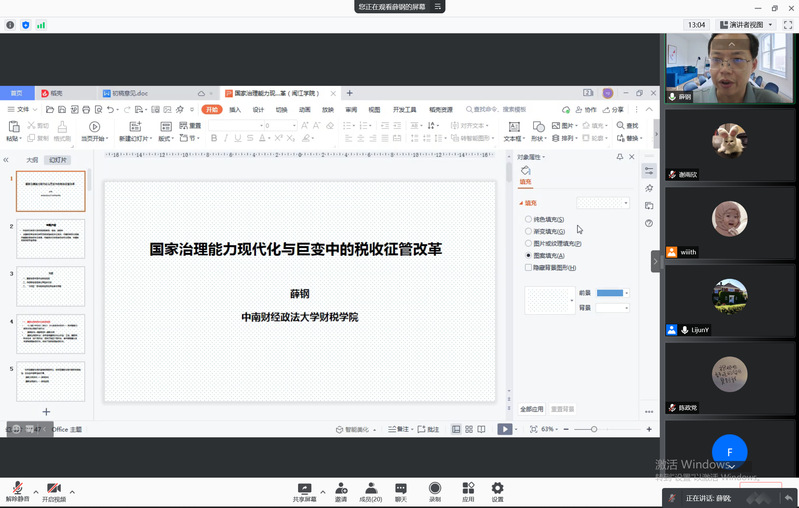Open the 聊天 chat icon

[401, 488]
